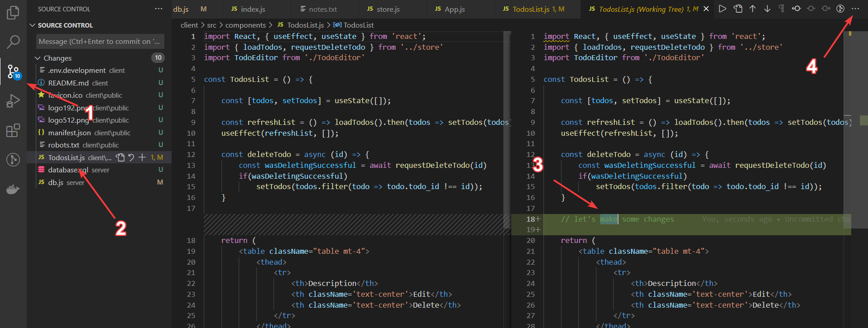Open next revision commit icon

click(826, 9)
